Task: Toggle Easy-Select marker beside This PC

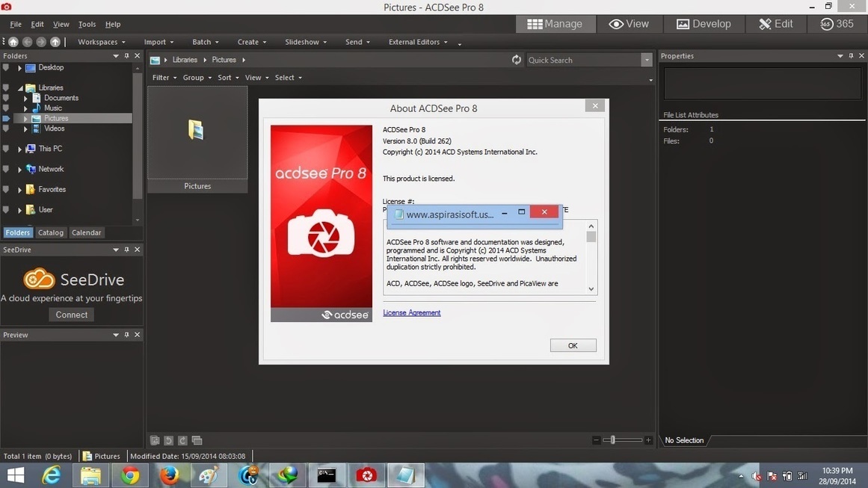Action: point(5,149)
